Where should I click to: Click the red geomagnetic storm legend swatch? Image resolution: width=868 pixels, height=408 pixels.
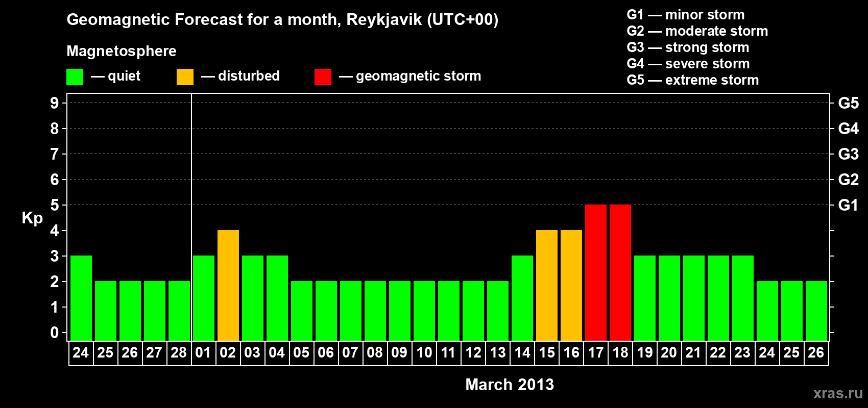click(x=323, y=77)
